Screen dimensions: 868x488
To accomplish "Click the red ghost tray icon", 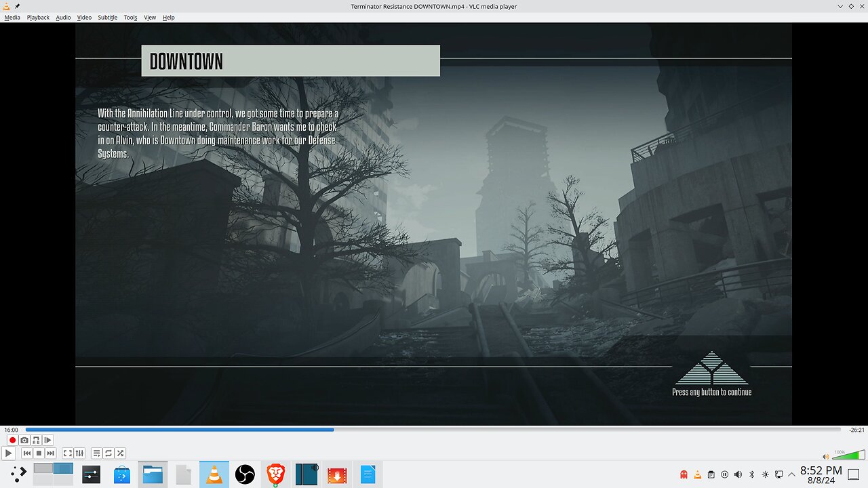I will (684, 474).
